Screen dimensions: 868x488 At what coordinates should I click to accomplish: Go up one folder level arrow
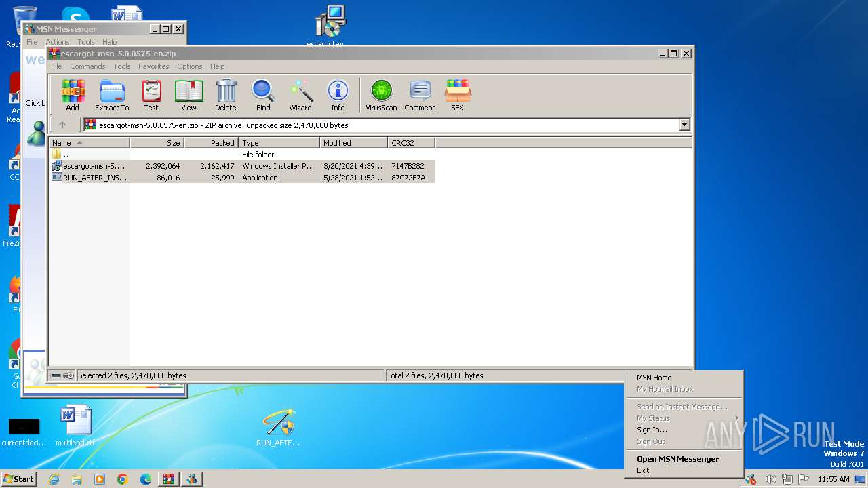point(62,125)
